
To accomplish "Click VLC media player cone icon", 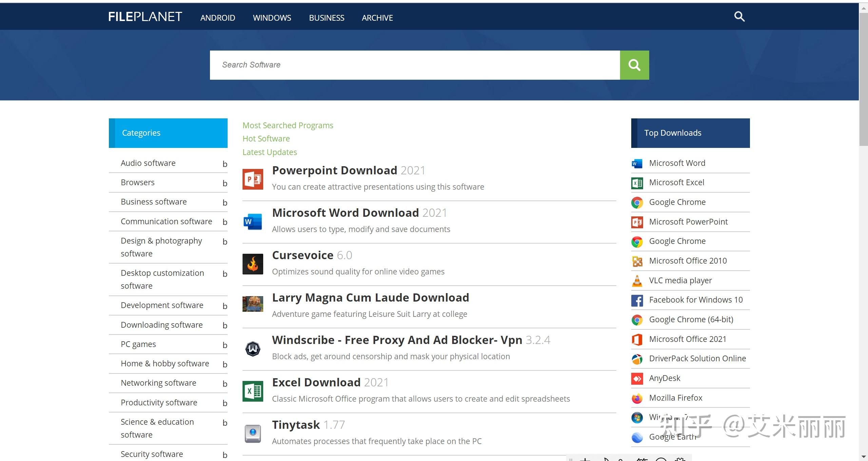I will tap(637, 281).
